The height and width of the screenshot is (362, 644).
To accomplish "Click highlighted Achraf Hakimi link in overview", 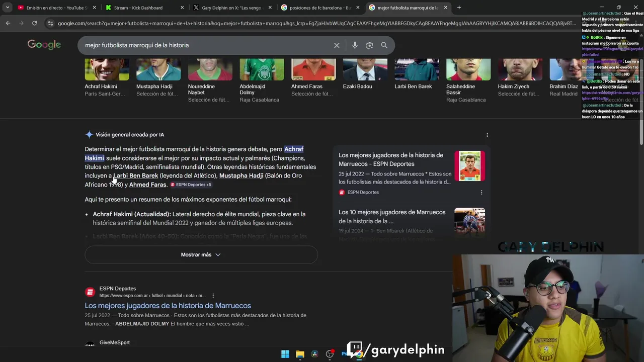I will coord(294,149).
